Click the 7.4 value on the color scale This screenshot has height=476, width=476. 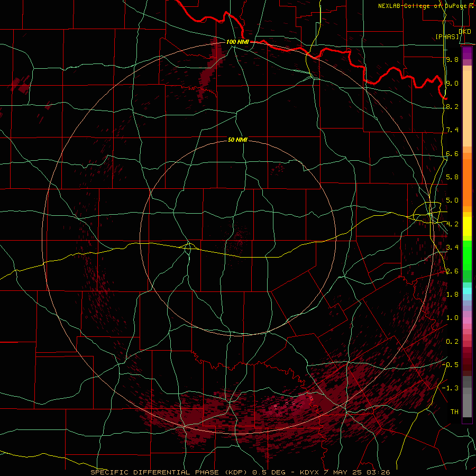(452, 130)
